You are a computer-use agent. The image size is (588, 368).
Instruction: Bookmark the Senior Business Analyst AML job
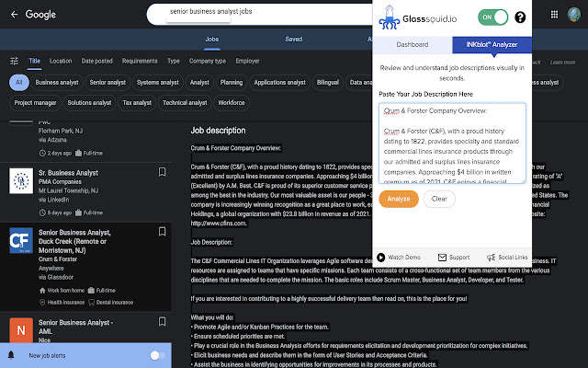pyautogui.click(x=162, y=321)
